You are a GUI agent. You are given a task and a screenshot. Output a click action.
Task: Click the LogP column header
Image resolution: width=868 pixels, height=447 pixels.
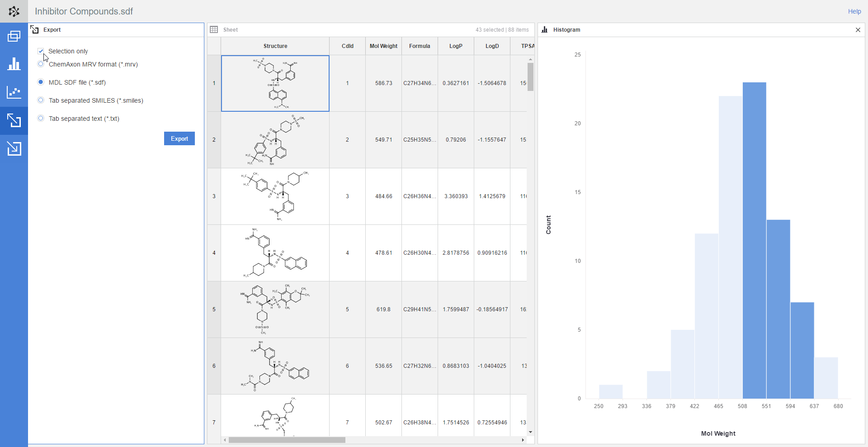[456, 46]
